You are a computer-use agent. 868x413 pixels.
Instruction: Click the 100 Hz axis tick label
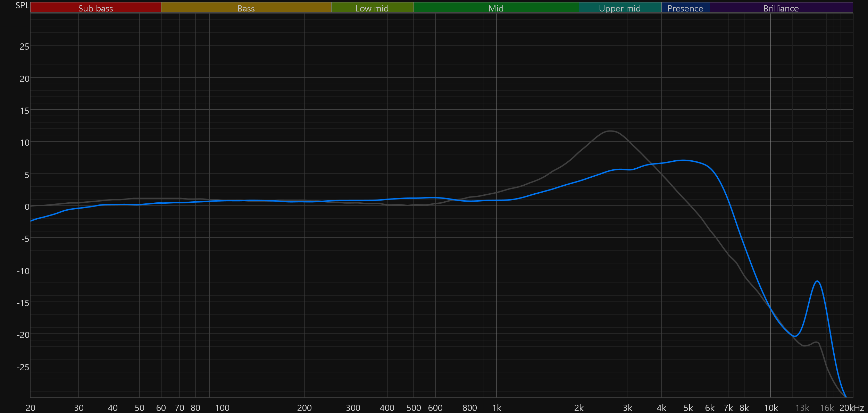point(222,408)
